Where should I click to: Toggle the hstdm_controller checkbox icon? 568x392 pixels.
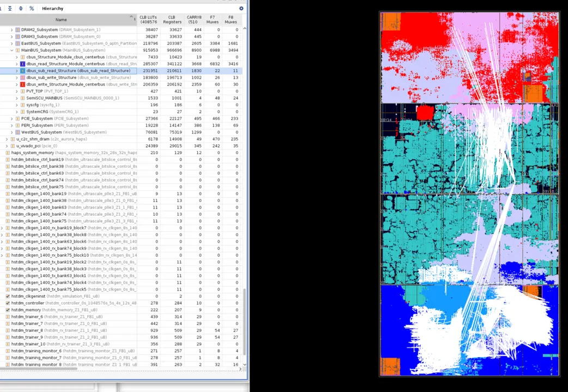[x=8, y=303]
